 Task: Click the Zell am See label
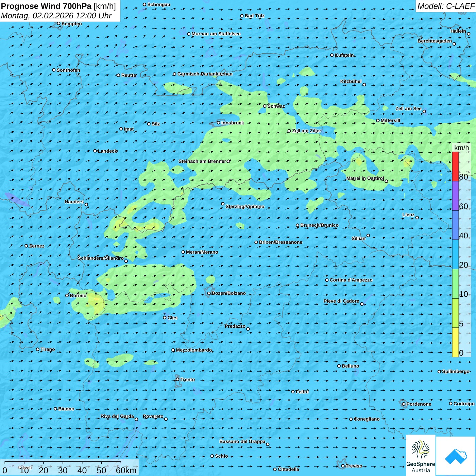(408, 108)
